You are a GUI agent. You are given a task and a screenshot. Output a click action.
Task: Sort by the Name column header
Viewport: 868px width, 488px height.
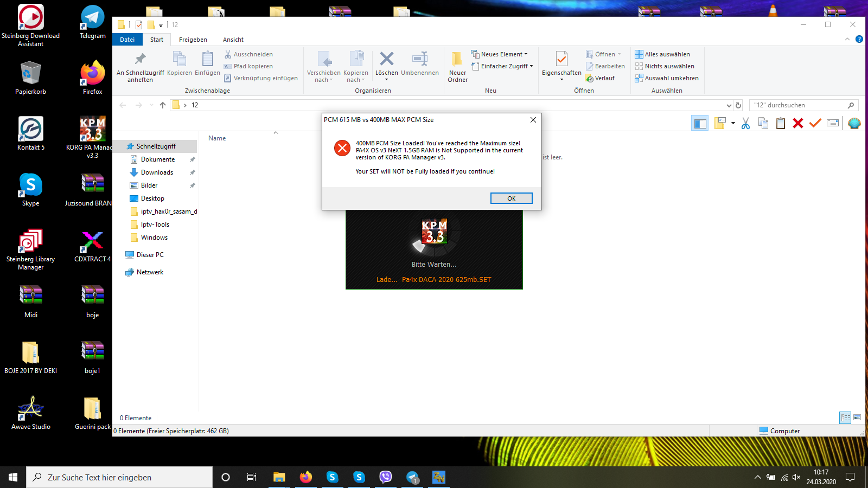[217, 138]
